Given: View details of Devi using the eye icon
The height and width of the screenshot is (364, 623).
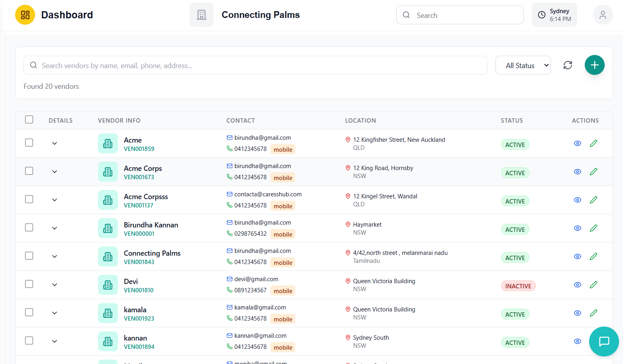Looking at the screenshot, I should coord(578,285).
